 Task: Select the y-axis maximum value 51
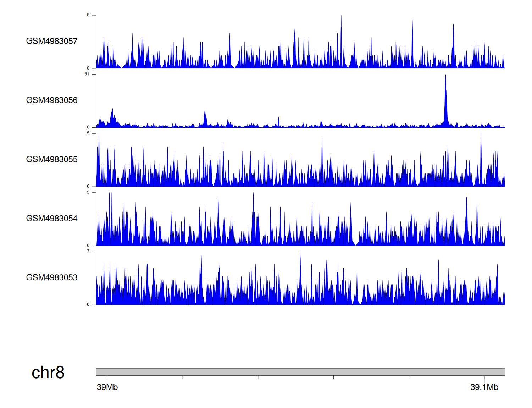tap(87, 74)
